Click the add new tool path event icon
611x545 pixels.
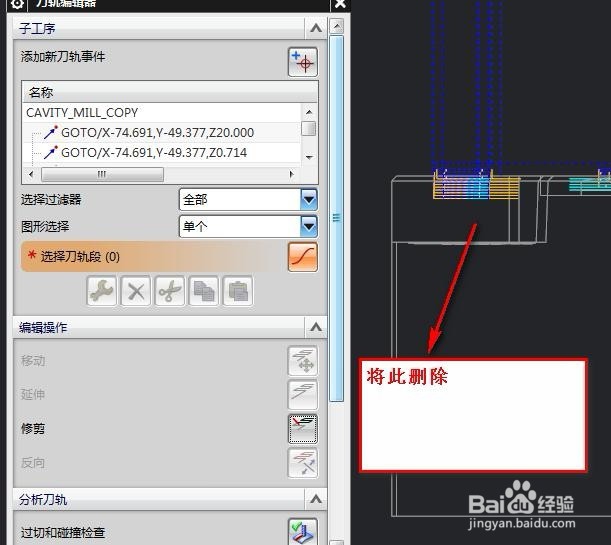[x=303, y=62]
